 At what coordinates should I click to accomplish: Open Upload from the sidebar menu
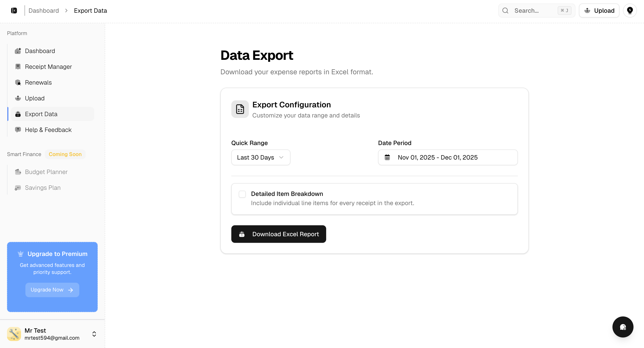pos(35,98)
